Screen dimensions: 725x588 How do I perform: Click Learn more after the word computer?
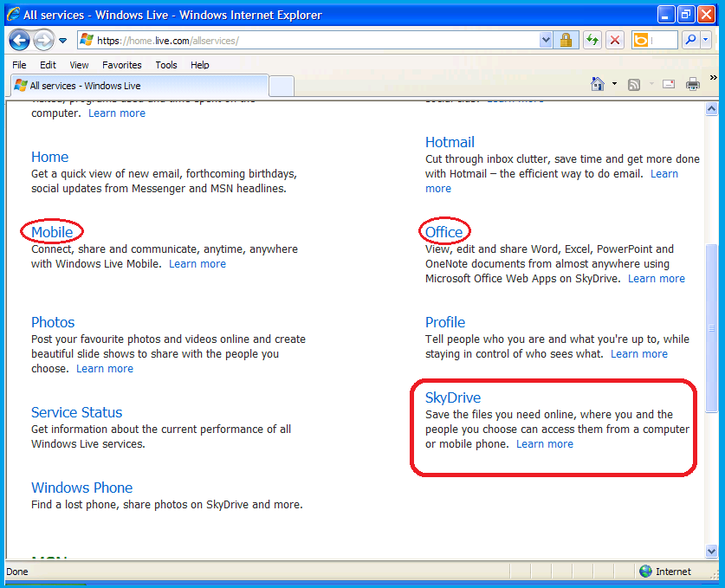(117, 113)
